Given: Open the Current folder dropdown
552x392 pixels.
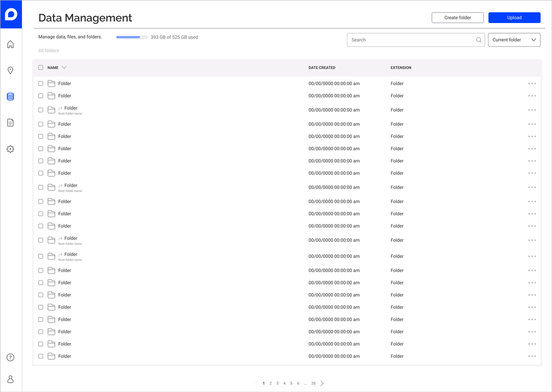Looking at the screenshot, I should (514, 40).
